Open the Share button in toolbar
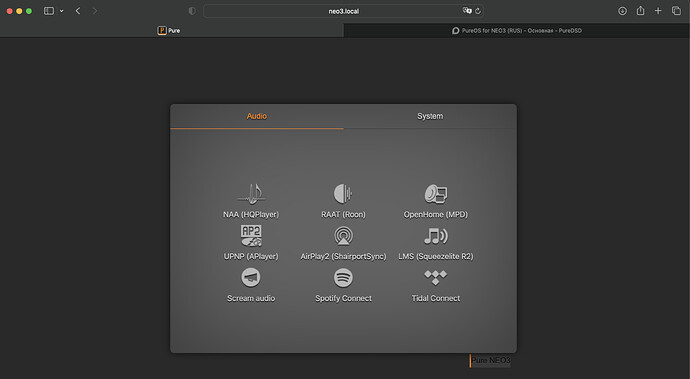This screenshot has height=379, width=690. [x=640, y=11]
